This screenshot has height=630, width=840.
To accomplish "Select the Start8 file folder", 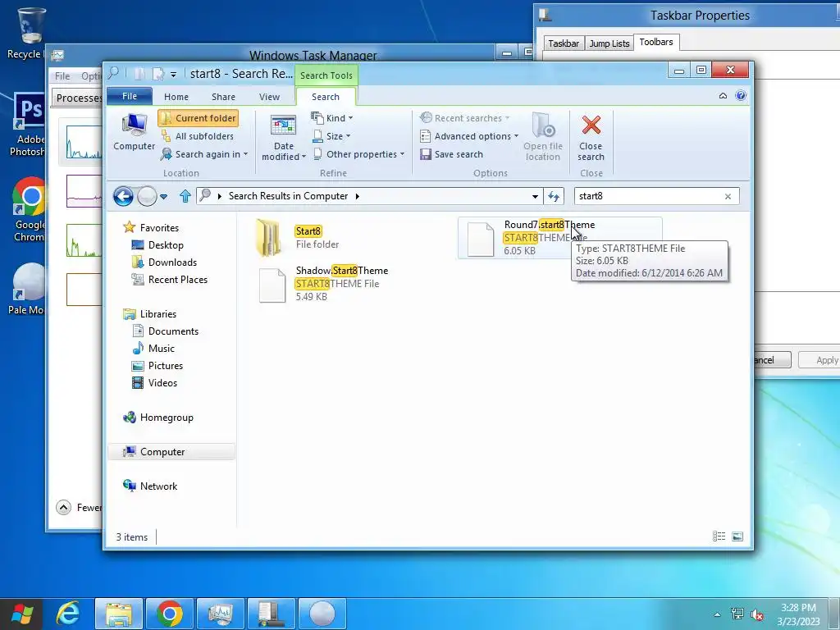I will coord(298,237).
